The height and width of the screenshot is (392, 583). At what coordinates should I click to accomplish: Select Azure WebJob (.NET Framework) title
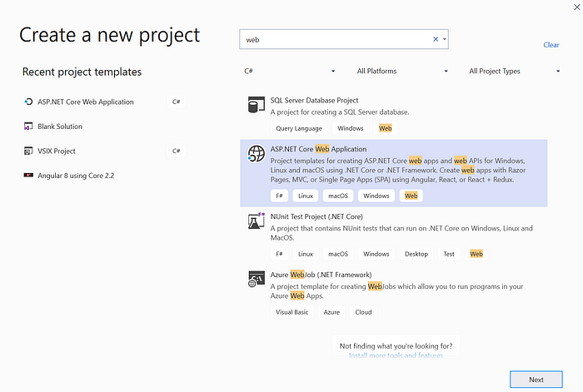pyautogui.click(x=321, y=275)
